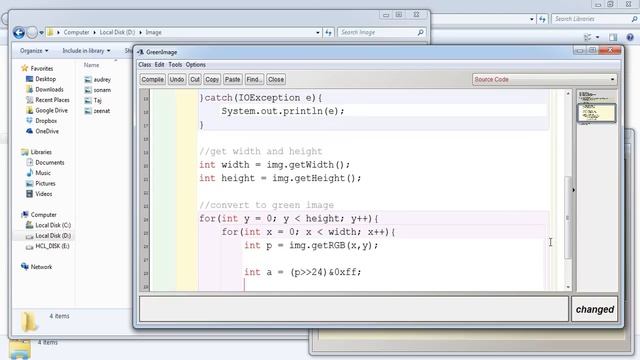Open the Organize dropdown menu

click(34, 51)
